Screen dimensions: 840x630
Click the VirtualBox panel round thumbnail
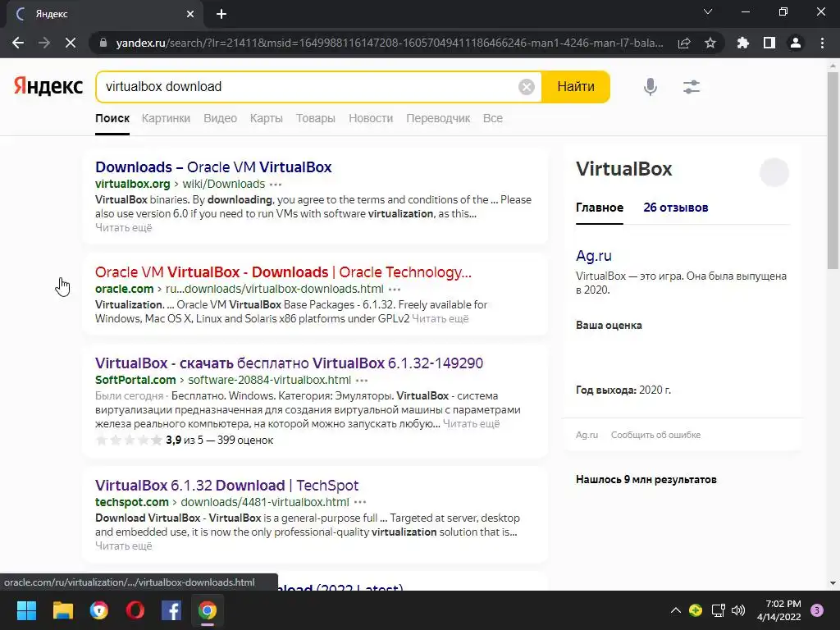(774, 172)
